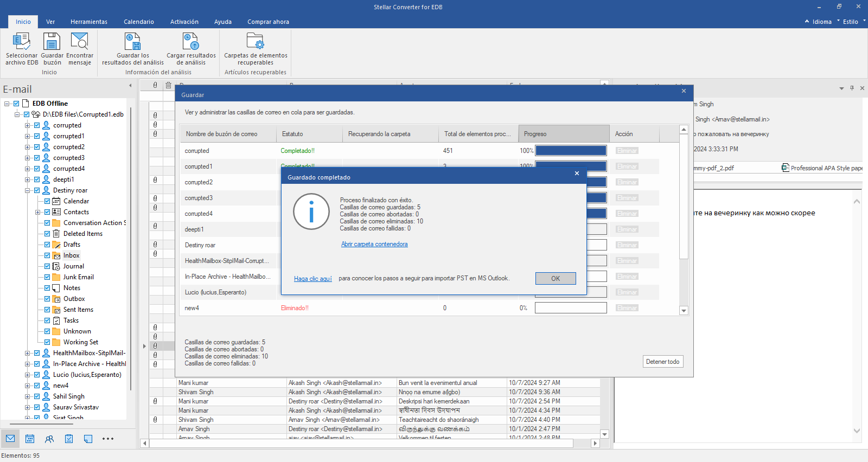Viewport: 868px width, 462px height.
Task: Click Eliminar button for corrupted row
Action: click(x=627, y=151)
